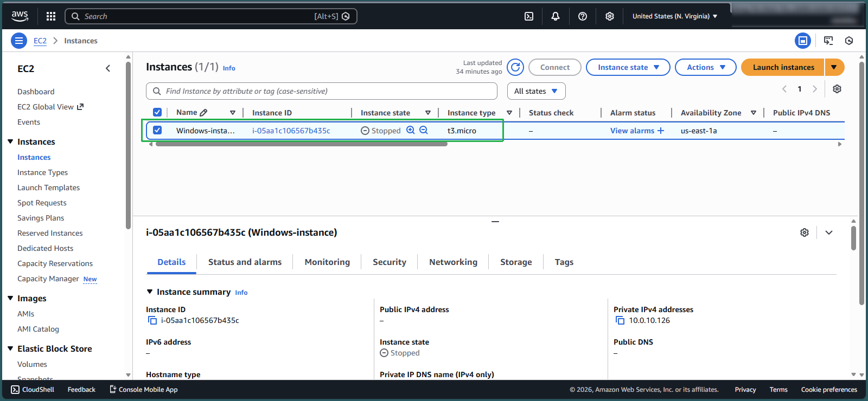Click the zoom-in filter icon beside Stopped
The image size is (868, 401).
tap(411, 130)
